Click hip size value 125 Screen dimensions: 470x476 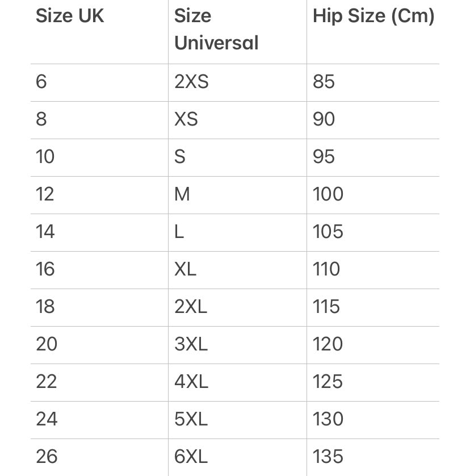click(328, 382)
